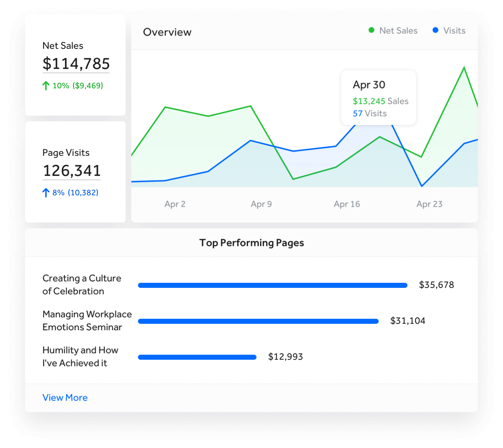Select the Page Visits summary card
This screenshot has width=503, height=448.
click(x=75, y=172)
